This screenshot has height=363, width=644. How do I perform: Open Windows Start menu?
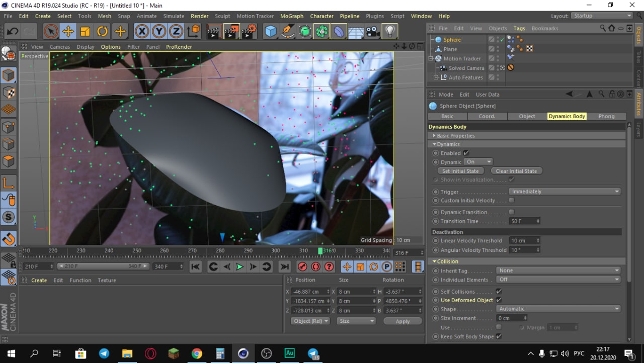click(11, 353)
